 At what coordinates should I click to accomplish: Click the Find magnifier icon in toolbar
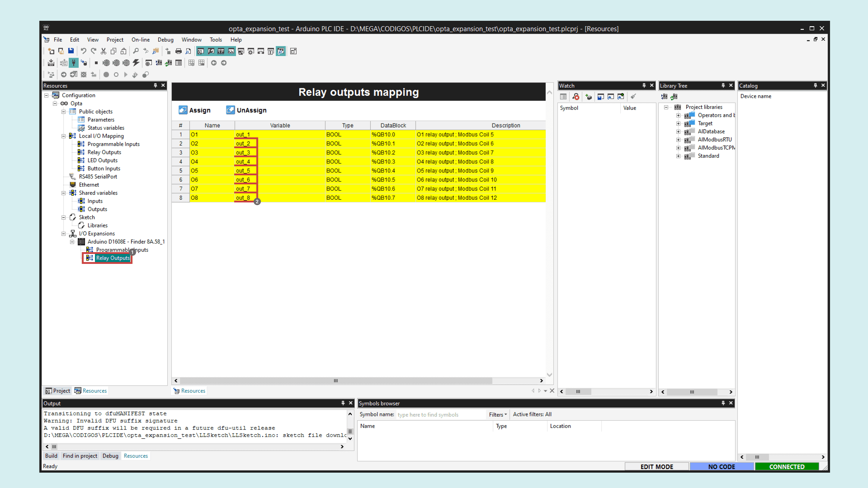click(136, 51)
